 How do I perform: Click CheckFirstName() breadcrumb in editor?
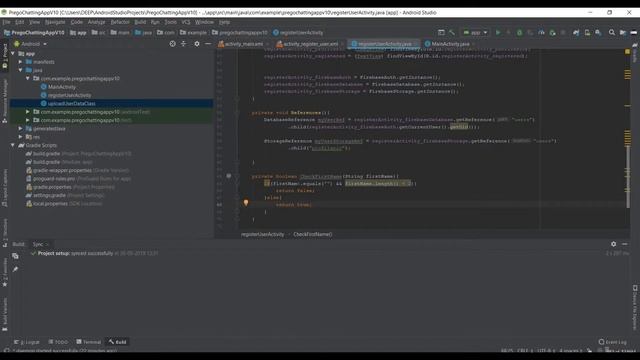pos(313,234)
